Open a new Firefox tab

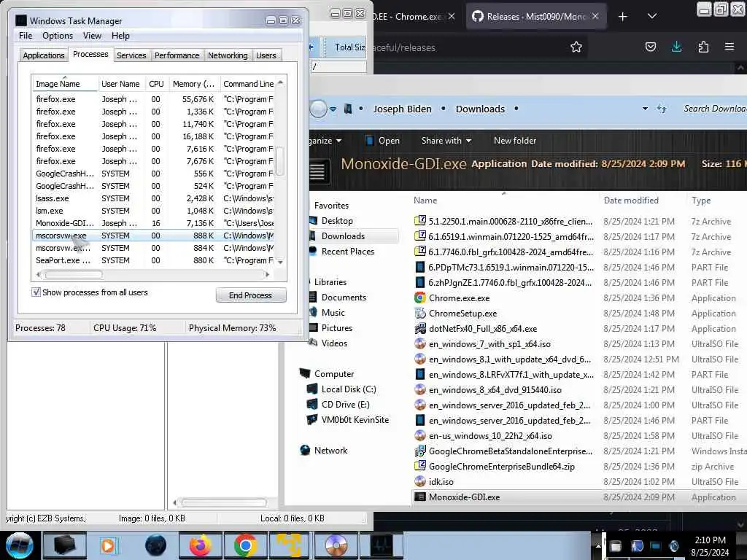click(623, 17)
